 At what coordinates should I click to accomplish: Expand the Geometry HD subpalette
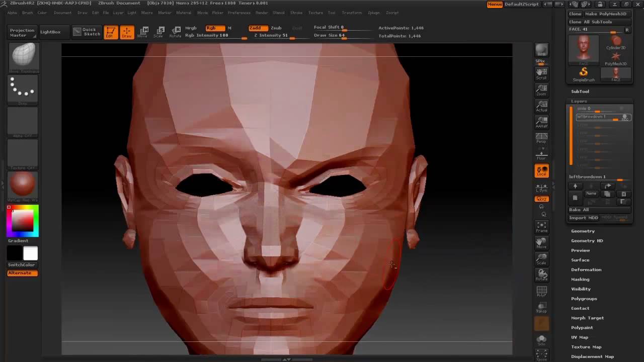coord(587,240)
